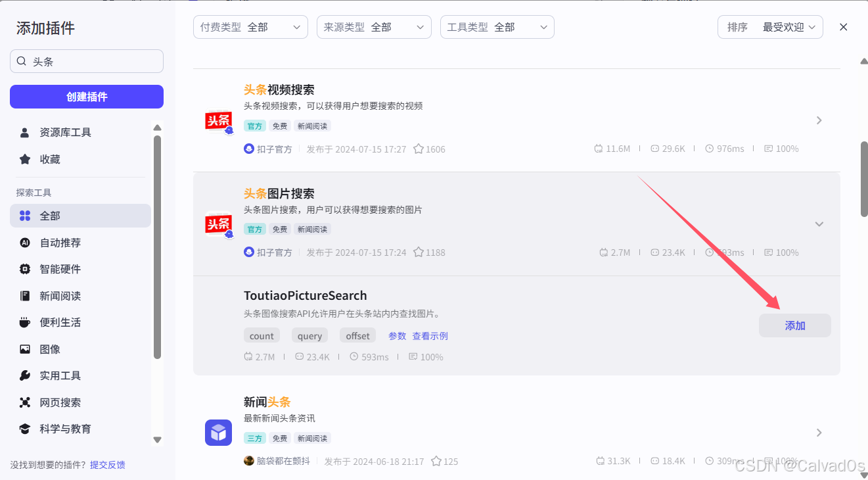Open the 工具类型 dropdown

pos(497,27)
